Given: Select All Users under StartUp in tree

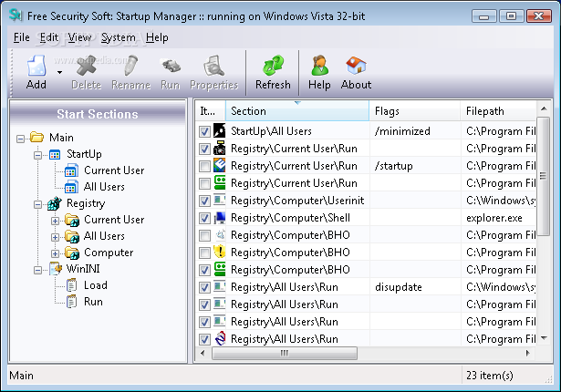Looking at the screenshot, I should 104,187.
